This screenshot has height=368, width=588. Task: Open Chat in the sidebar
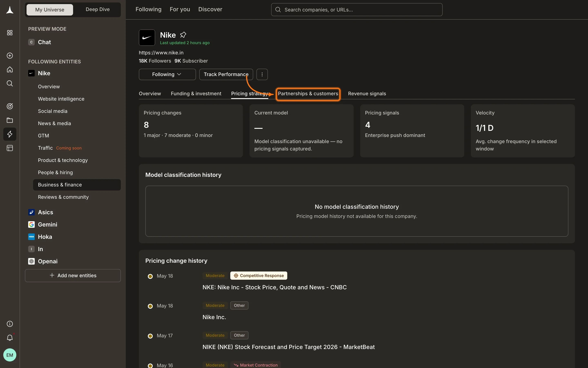click(45, 42)
